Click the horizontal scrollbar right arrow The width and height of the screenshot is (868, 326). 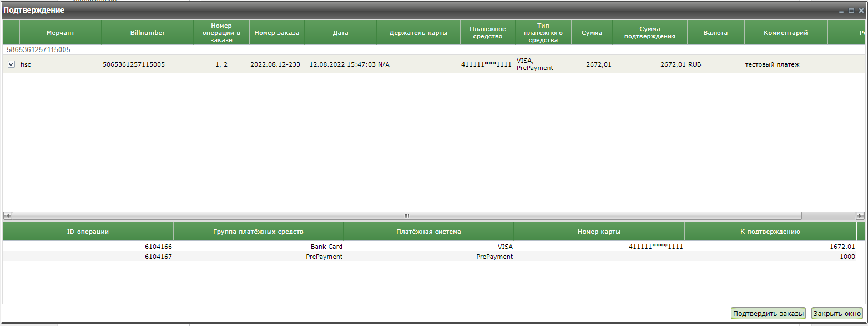(860, 215)
